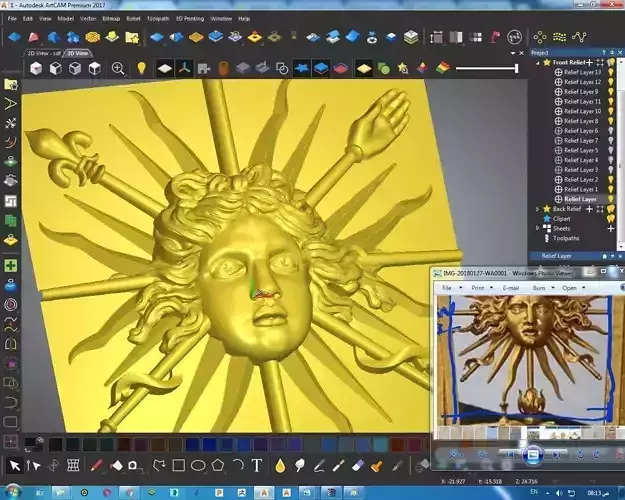This screenshot has height=500, width=625.
Task: Click the blue diamond first toolbar icon
Action: pos(14,37)
